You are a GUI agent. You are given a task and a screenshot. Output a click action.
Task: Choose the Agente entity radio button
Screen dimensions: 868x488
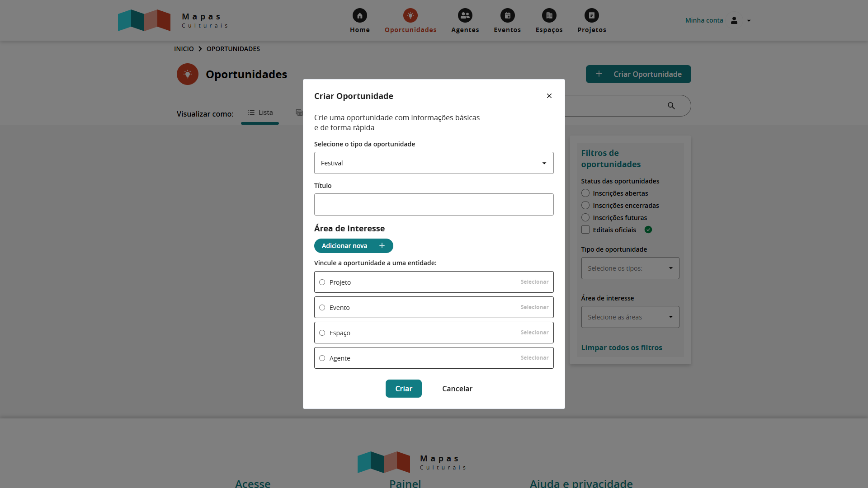[x=322, y=358]
